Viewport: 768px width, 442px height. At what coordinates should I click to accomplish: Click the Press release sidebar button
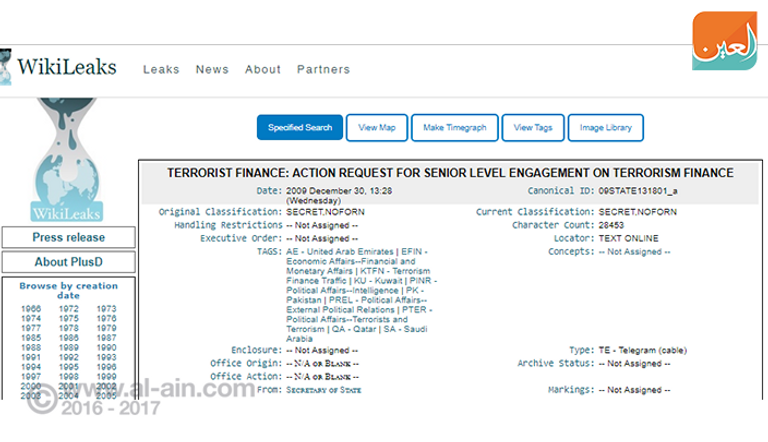[68, 238]
